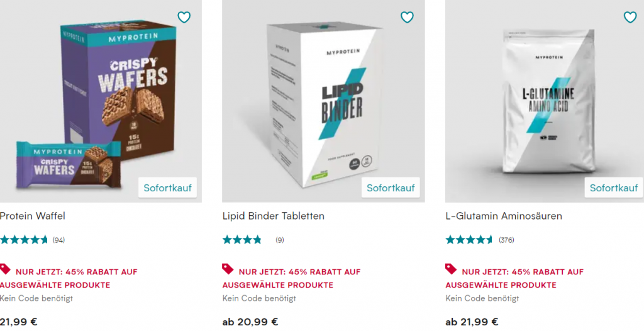Favorite Lipid Binder Tabletten with heart icon

coord(407,17)
